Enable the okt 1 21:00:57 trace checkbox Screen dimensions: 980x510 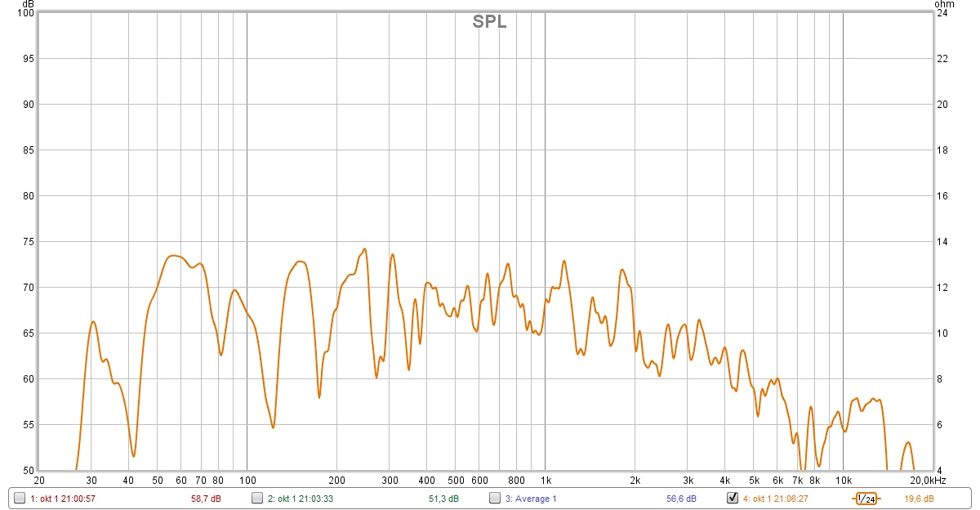[20, 498]
